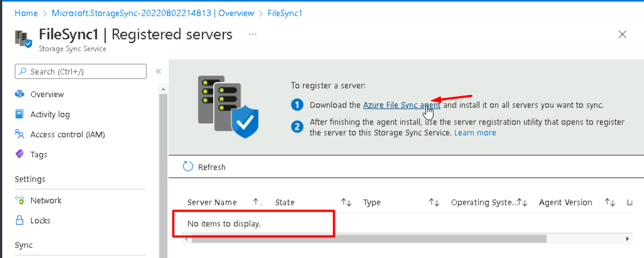The height and width of the screenshot is (258, 644).
Task: Open the Access control (IAM) people icon
Action: click(20, 134)
